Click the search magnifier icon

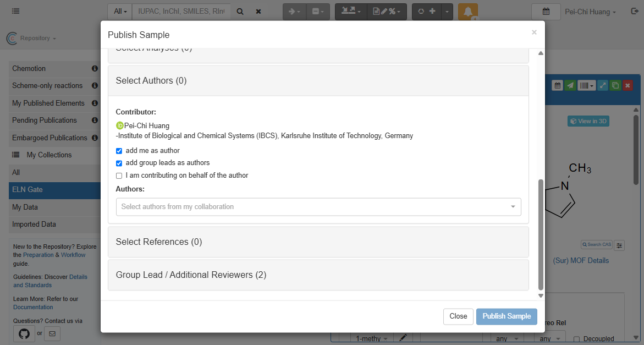[240, 12]
